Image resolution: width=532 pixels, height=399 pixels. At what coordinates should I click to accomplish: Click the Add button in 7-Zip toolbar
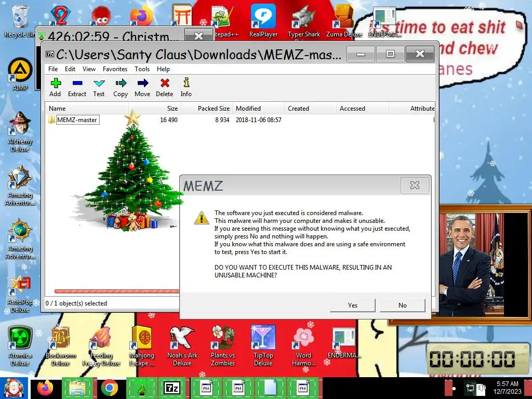[55, 87]
